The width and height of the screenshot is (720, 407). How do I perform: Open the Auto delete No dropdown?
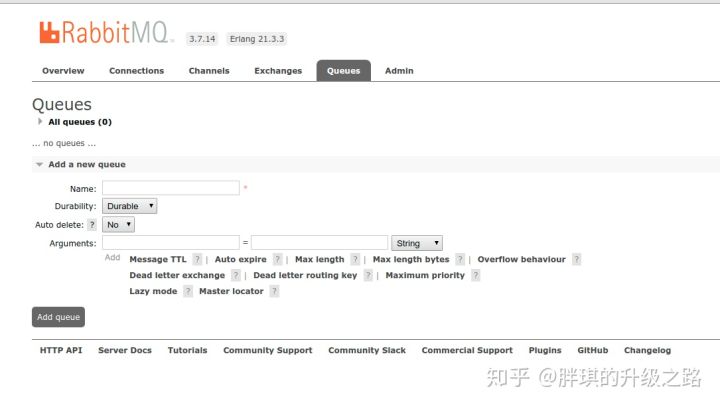click(118, 225)
